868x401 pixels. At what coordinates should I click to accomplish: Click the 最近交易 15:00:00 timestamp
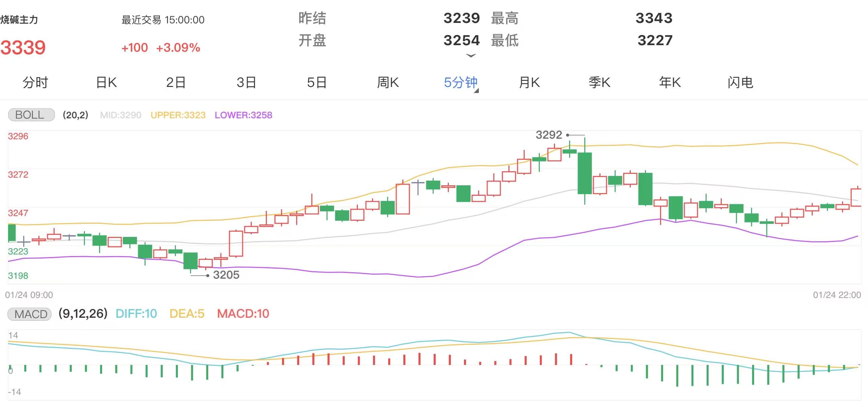[x=163, y=20]
